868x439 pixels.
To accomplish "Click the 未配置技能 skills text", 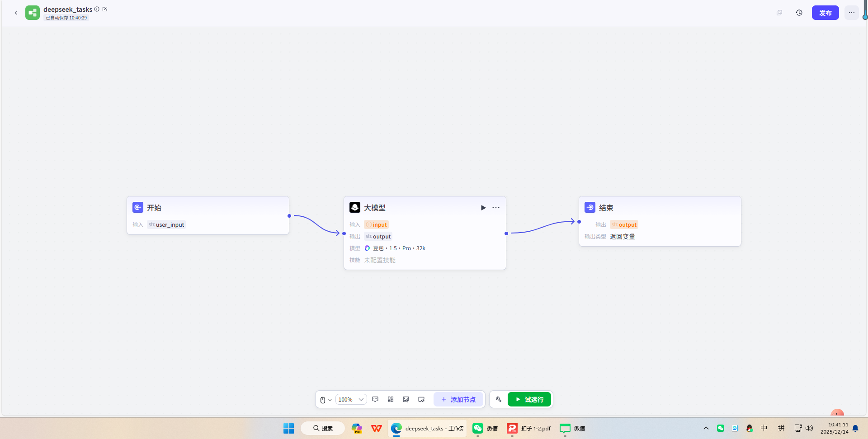I will click(380, 260).
